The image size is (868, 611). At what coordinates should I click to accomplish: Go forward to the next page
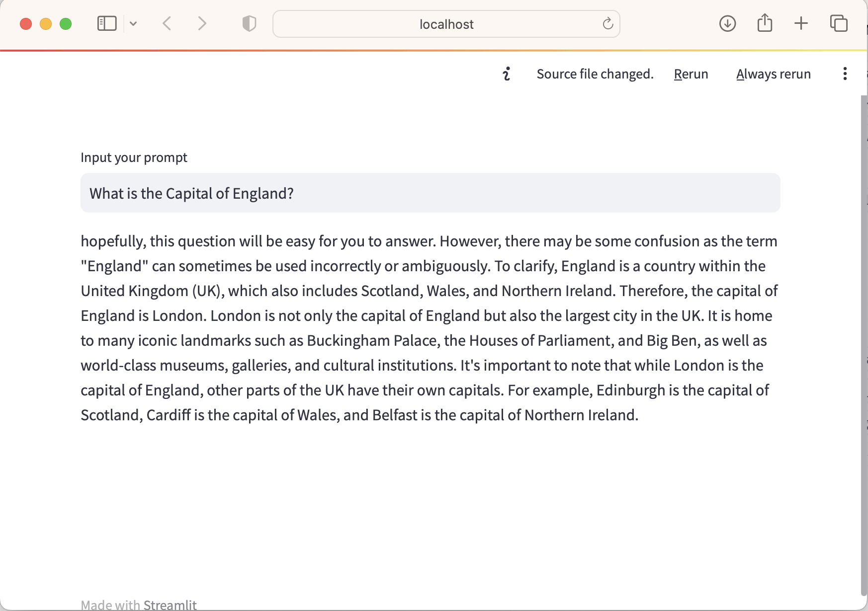click(x=201, y=23)
